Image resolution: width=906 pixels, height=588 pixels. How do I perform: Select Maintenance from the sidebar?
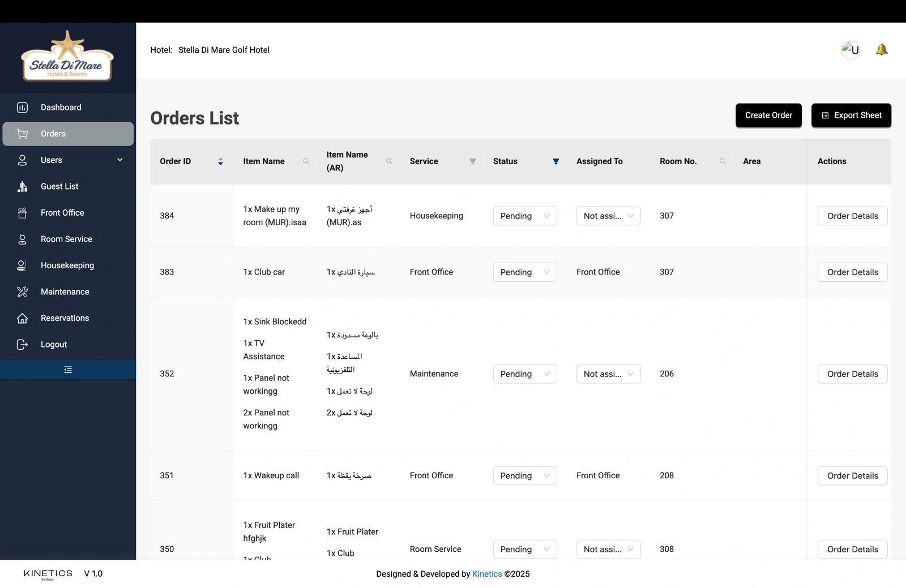[x=65, y=292]
